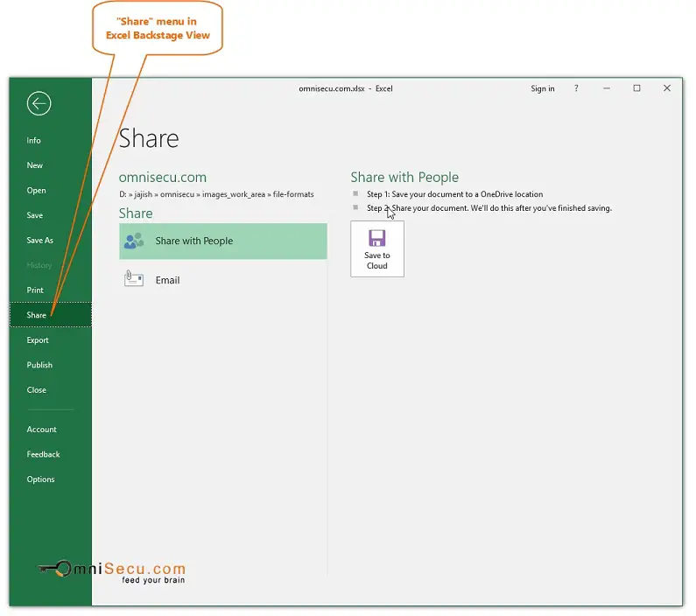Open the Export page
This screenshot has height=616, width=696.
(38, 340)
